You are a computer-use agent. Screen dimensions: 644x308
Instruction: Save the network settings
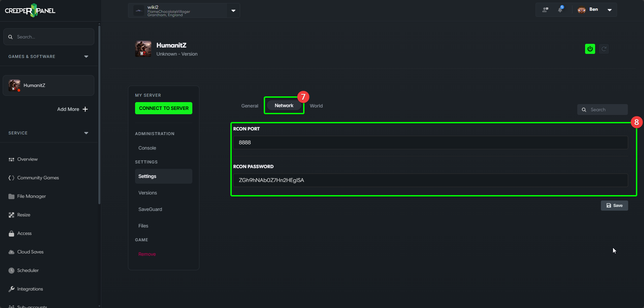[614, 206]
